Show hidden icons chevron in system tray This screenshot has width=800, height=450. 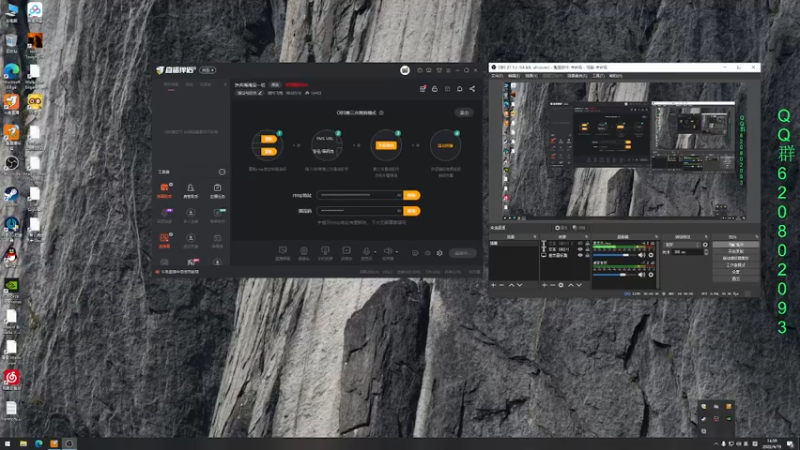pyautogui.click(x=715, y=444)
